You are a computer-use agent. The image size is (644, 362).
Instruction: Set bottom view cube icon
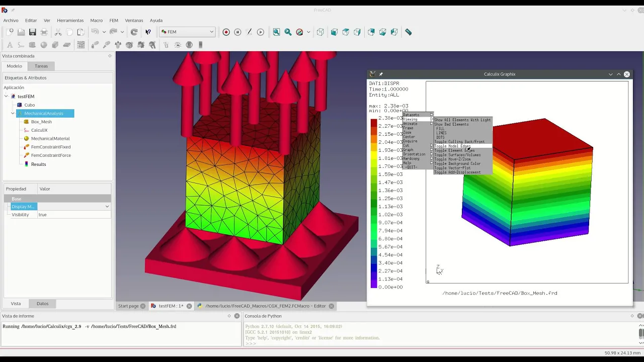383,32
